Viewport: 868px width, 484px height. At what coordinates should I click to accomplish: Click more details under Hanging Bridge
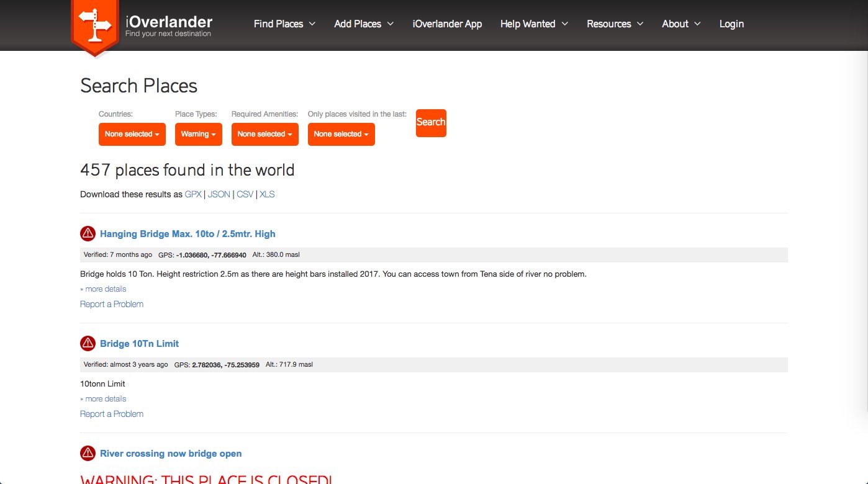pos(103,289)
